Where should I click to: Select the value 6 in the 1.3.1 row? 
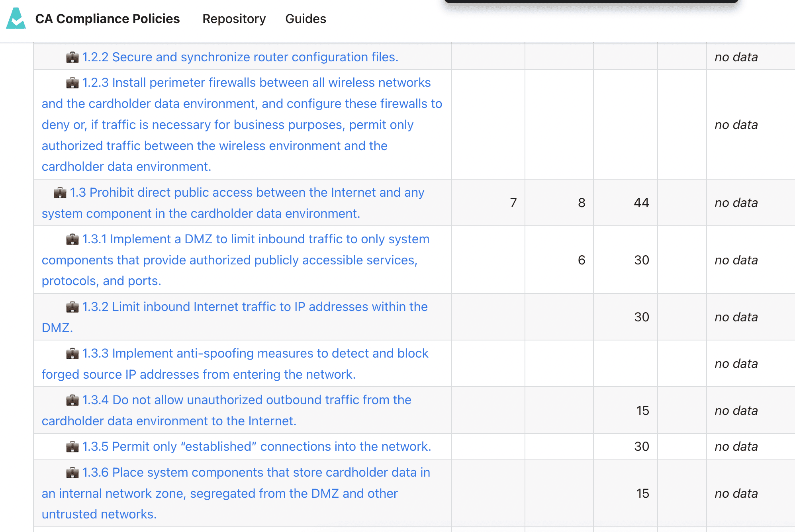tap(582, 260)
